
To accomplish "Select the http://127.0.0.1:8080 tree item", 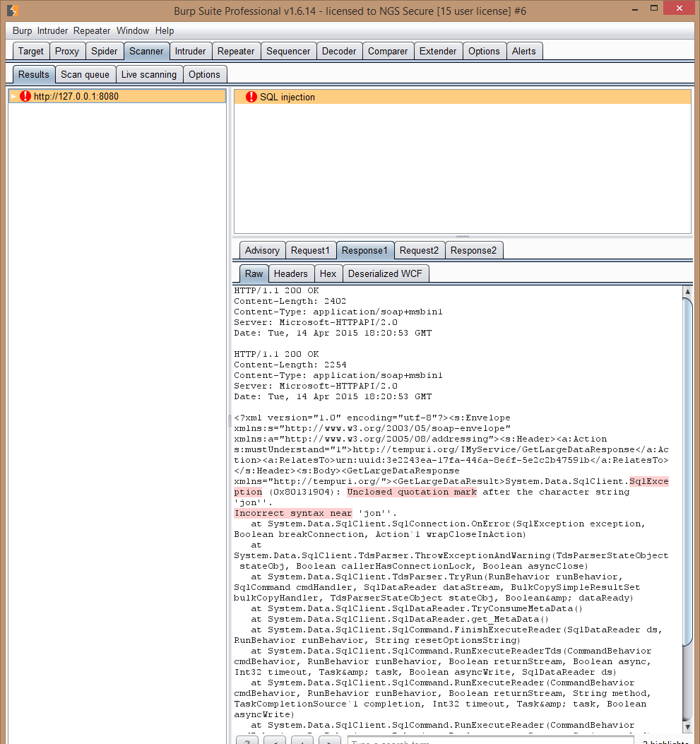I will pyautogui.click(x=117, y=96).
